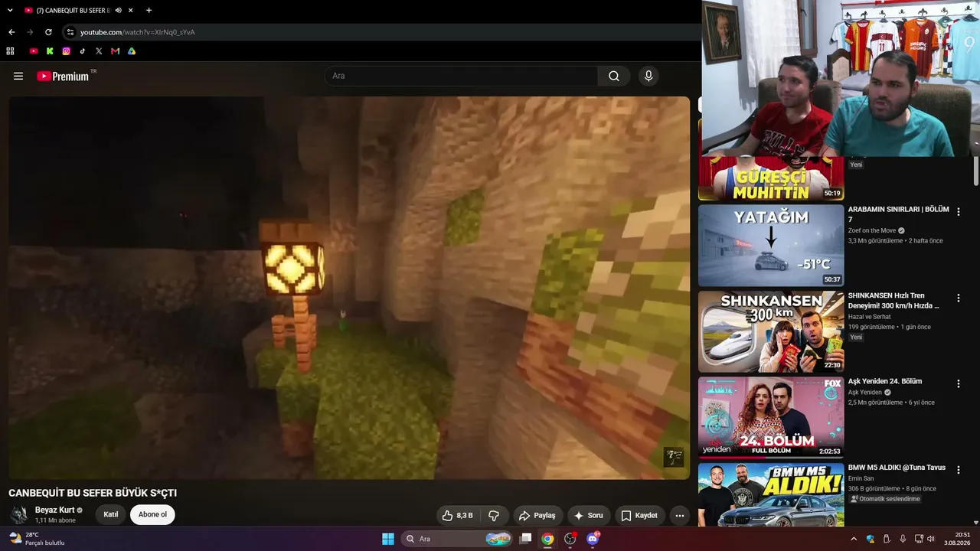Viewport: 980px width, 551px height.
Task: Open the Chrome apps grid shortcut
Action: click(x=11, y=51)
